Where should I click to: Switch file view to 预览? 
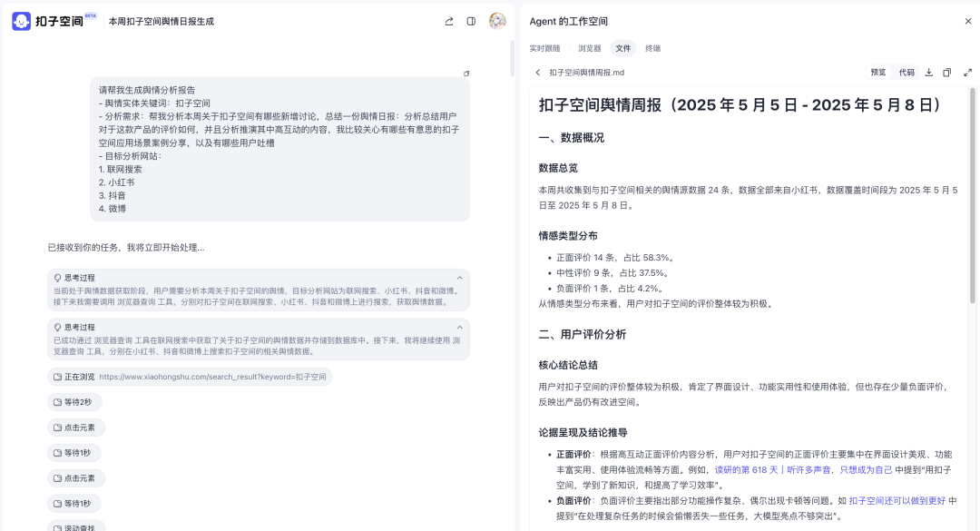(x=878, y=73)
